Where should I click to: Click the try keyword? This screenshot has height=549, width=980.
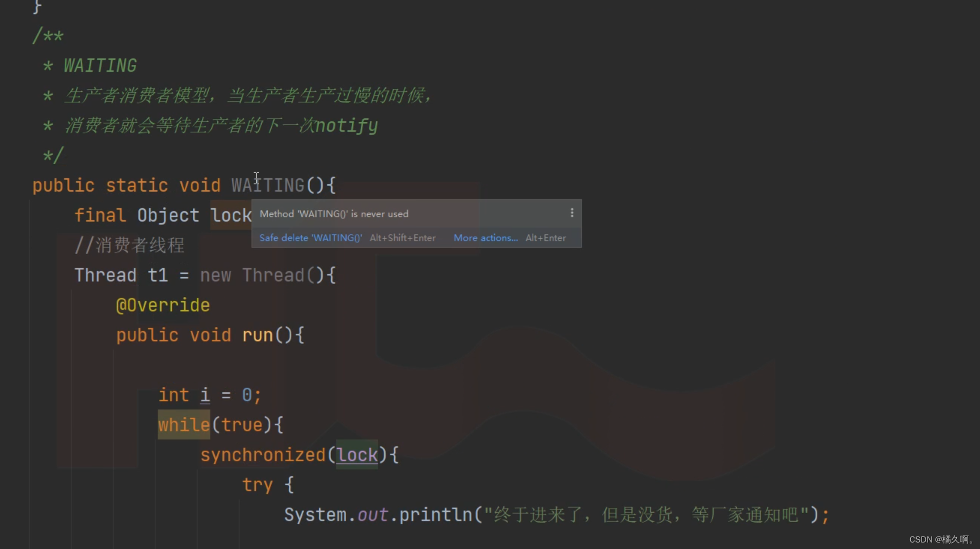pos(257,485)
